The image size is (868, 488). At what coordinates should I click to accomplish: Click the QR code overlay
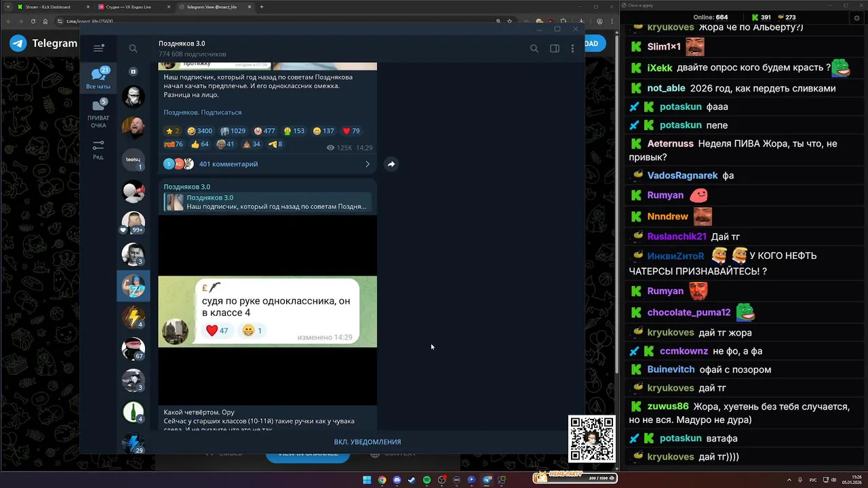(592, 439)
